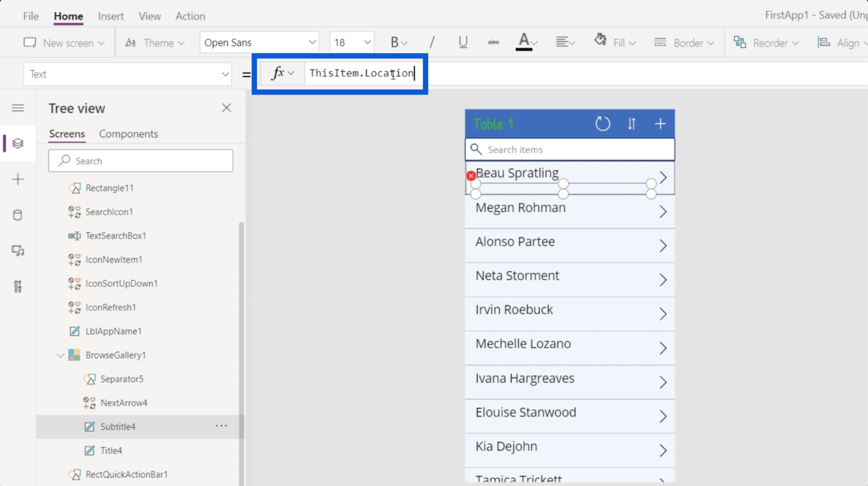This screenshot has width=868, height=486.
Task: Select LblAppName1 in tree
Action: pyautogui.click(x=113, y=331)
